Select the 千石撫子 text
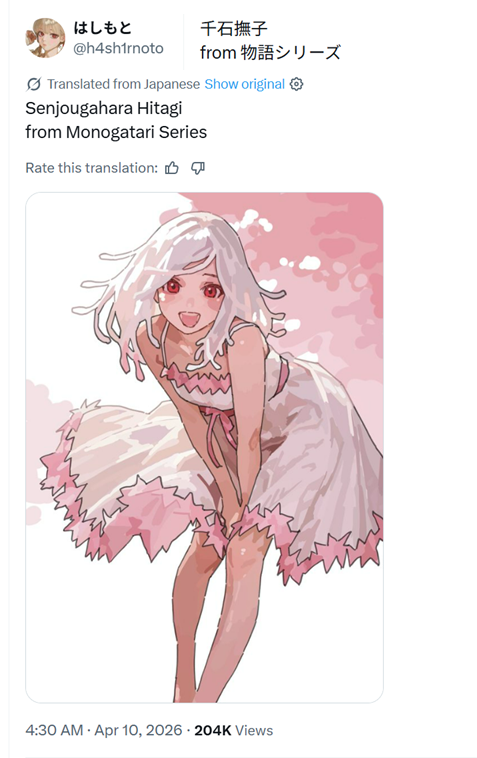This screenshot has height=758, width=477. tap(234, 29)
